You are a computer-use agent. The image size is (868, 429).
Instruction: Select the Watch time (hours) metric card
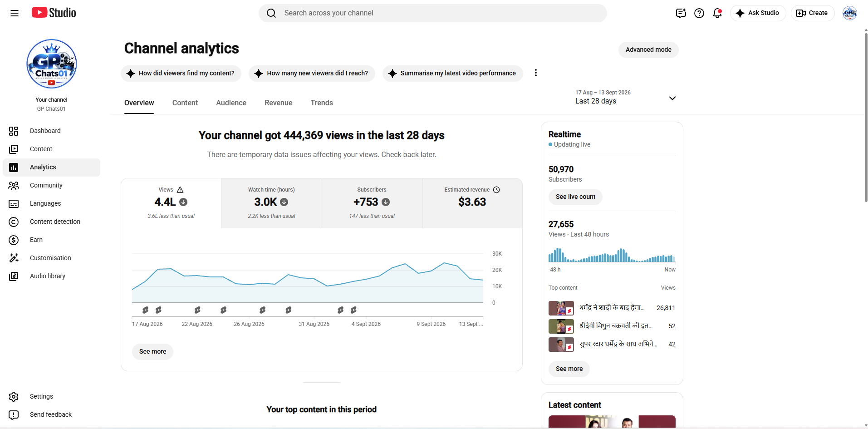pyautogui.click(x=271, y=203)
